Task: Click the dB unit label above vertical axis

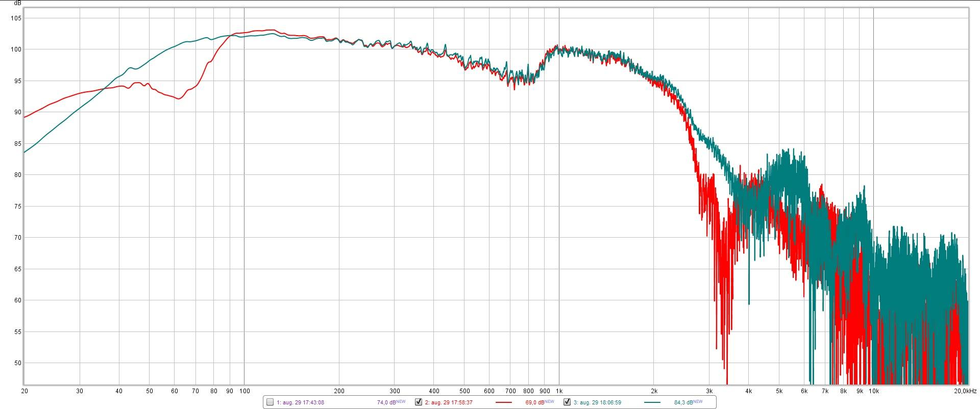Action: 17,3
